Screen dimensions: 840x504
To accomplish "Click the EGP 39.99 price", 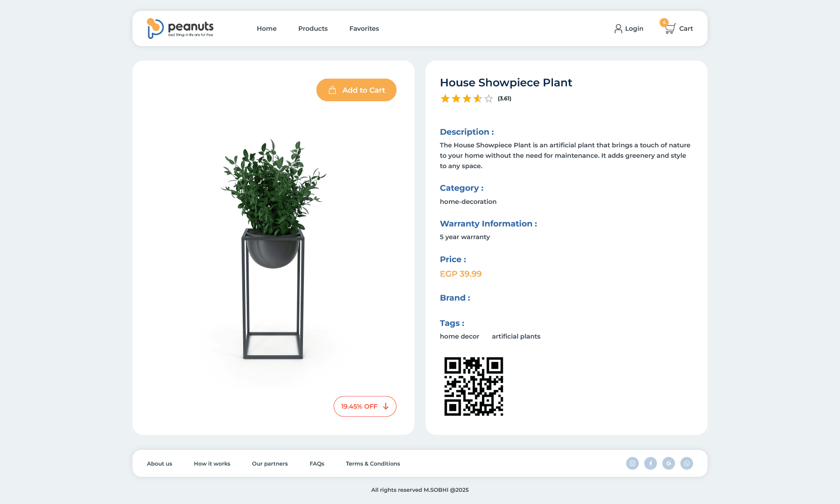I will click(x=461, y=274).
